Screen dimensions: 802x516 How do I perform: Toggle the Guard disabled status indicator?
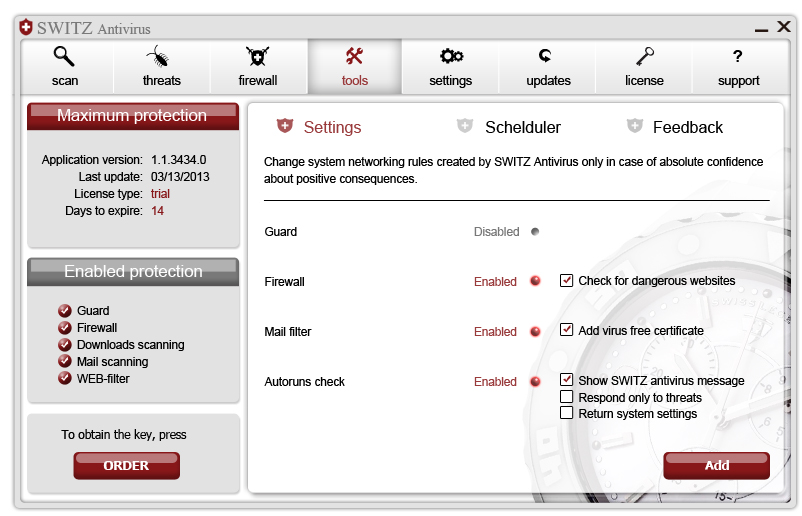tap(535, 232)
